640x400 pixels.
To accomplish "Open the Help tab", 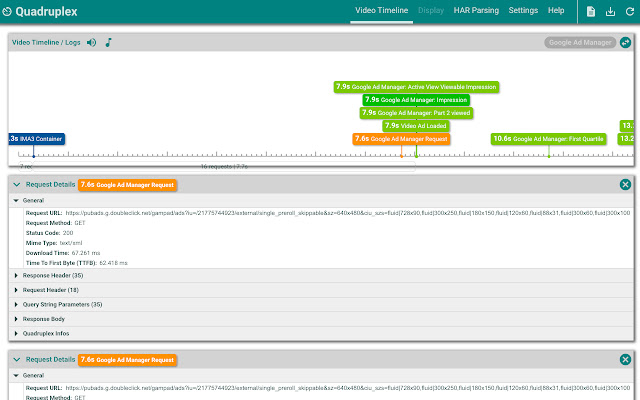I will click(556, 11).
